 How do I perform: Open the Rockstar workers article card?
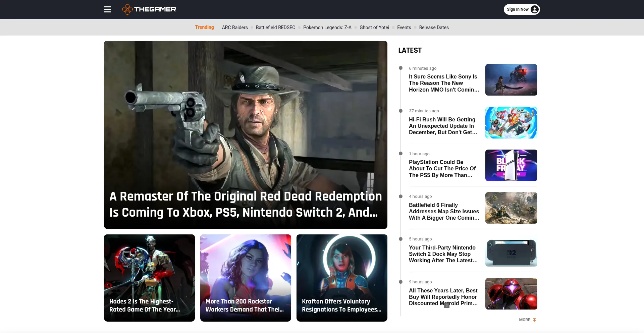click(246, 278)
